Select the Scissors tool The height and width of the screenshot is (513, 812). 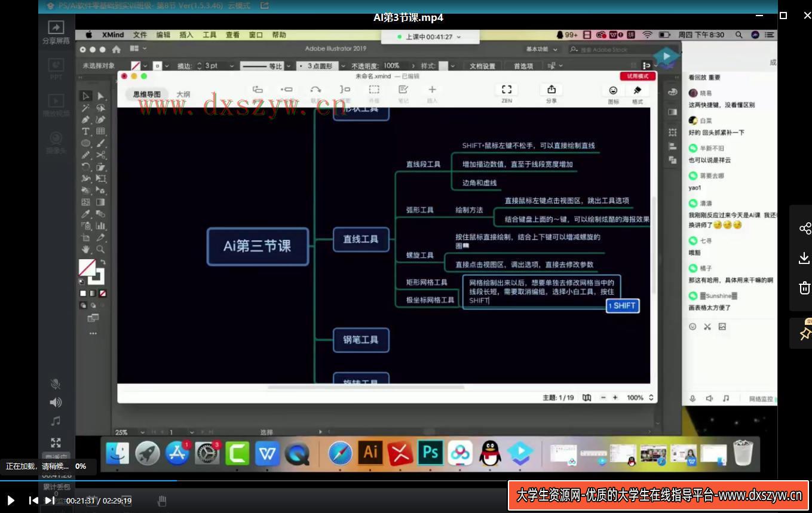(100, 155)
